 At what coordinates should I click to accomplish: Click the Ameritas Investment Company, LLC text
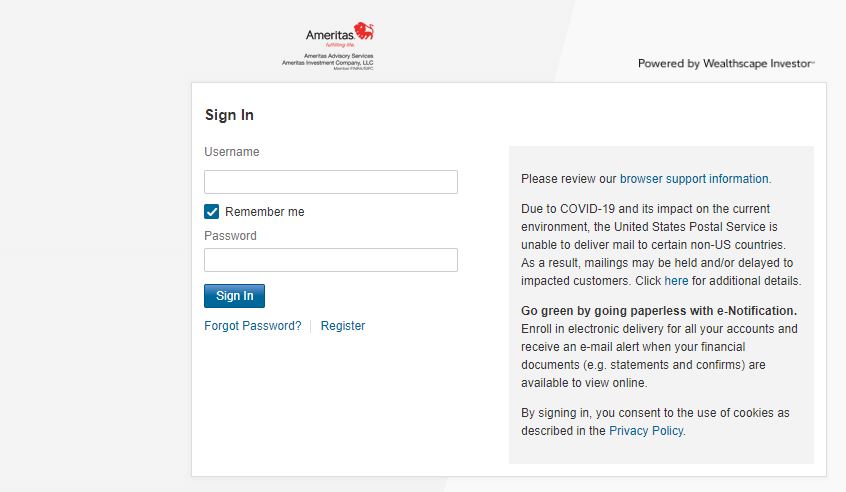[x=327, y=62]
